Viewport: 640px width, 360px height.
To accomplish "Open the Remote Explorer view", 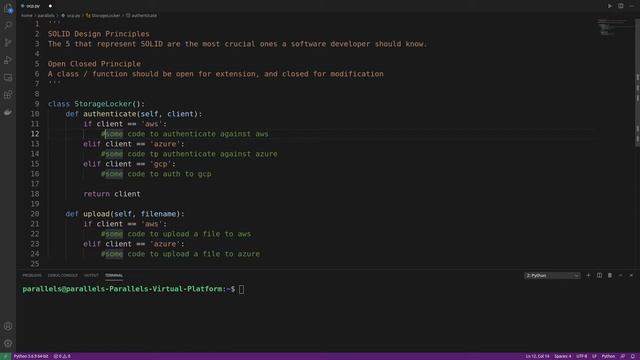I will 8,77.
